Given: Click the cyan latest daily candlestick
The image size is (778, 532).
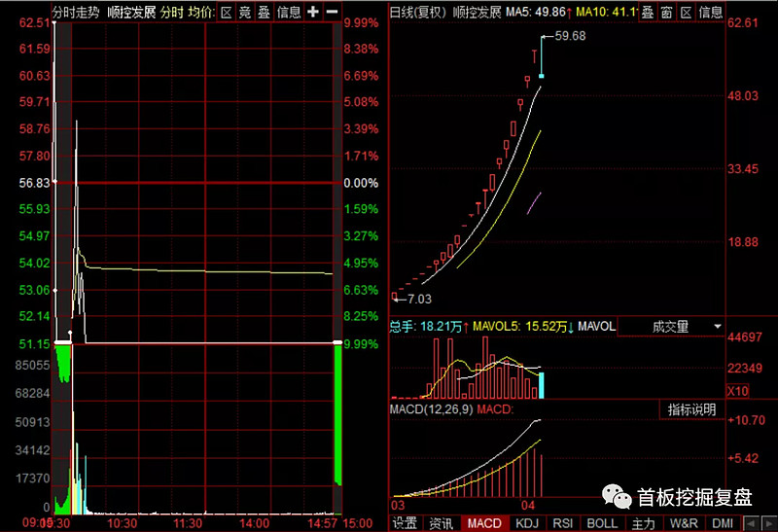Looking at the screenshot, I should pyautogui.click(x=542, y=56).
